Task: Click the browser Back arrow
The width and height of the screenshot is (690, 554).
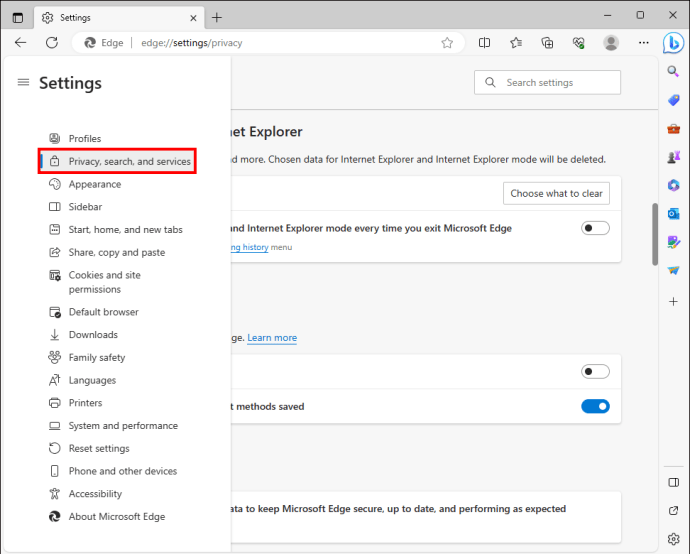Action: pos(21,43)
